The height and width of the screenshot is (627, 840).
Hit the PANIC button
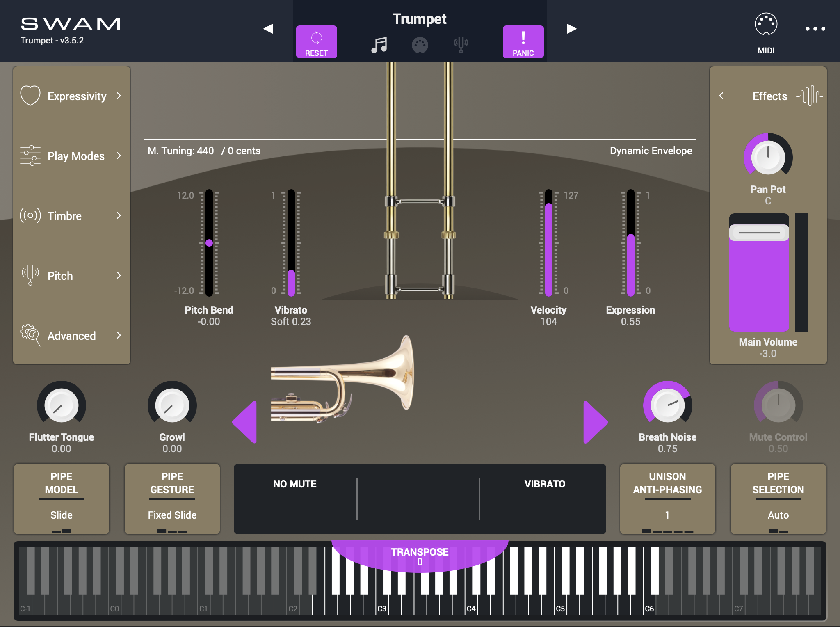click(523, 42)
